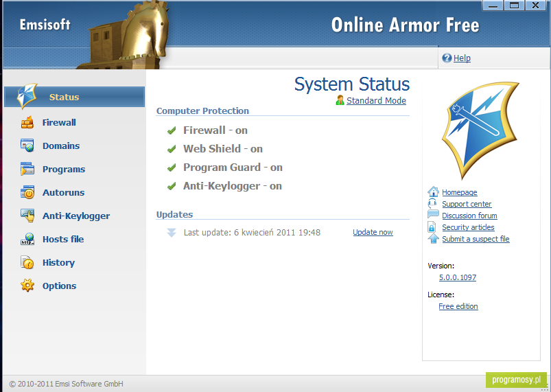Image resolution: width=551 pixels, height=392 pixels.
Task: Click the Domains globe window icon
Action: 27,146
